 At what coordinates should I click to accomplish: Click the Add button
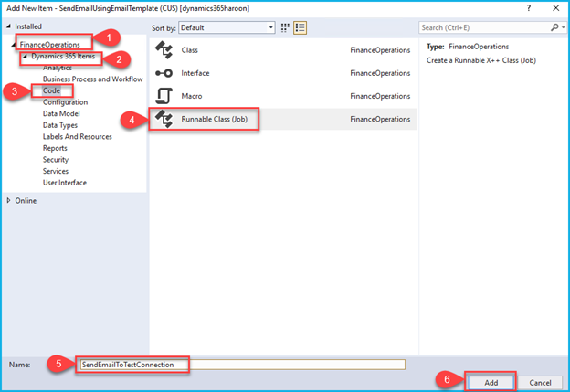490,381
